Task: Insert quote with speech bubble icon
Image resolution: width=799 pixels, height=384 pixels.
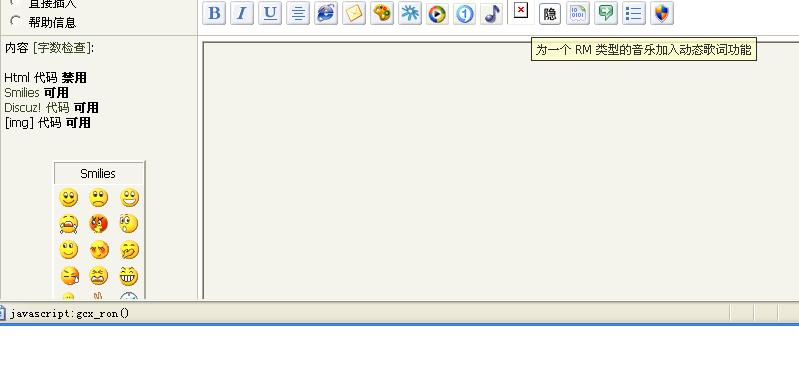Action: tap(606, 13)
